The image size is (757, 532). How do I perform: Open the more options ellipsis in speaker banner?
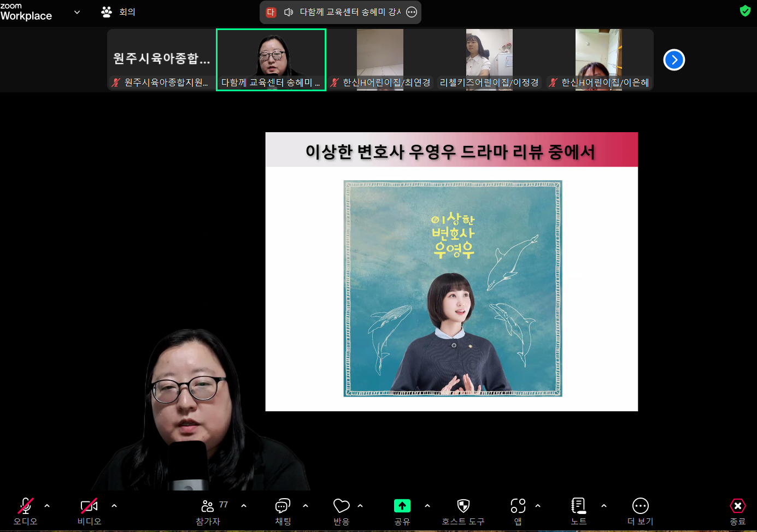pos(412,12)
